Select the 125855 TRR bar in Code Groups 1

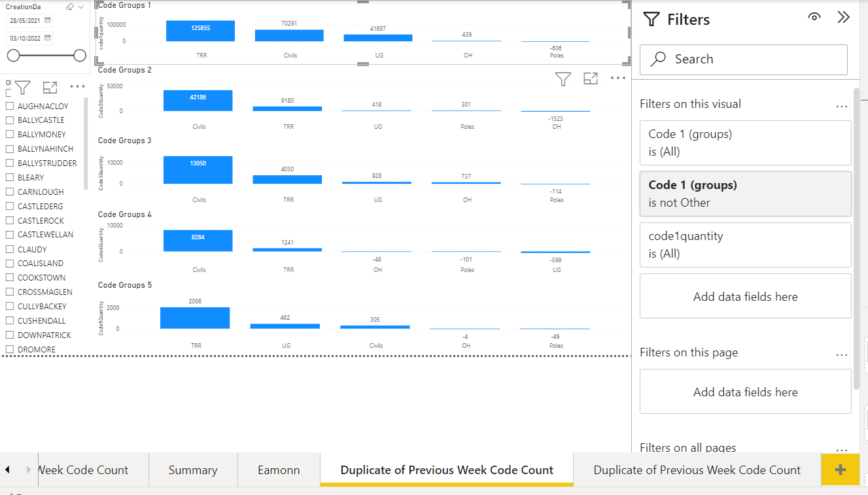200,31
